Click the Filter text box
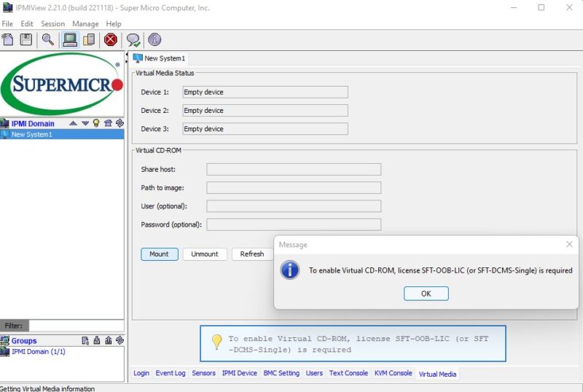The width and height of the screenshot is (583, 392). [76, 326]
